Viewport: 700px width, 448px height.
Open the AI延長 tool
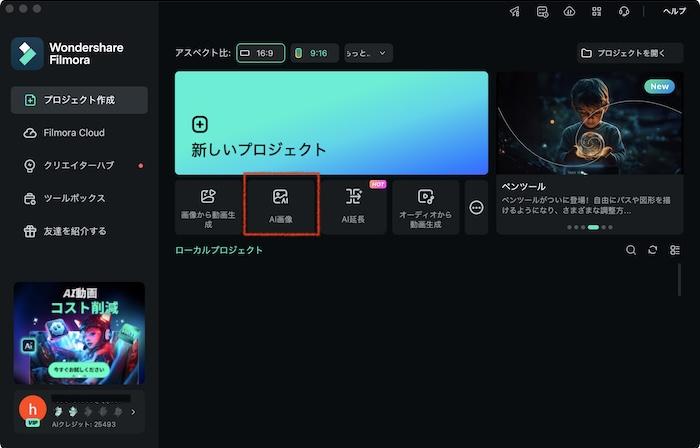point(353,207)
